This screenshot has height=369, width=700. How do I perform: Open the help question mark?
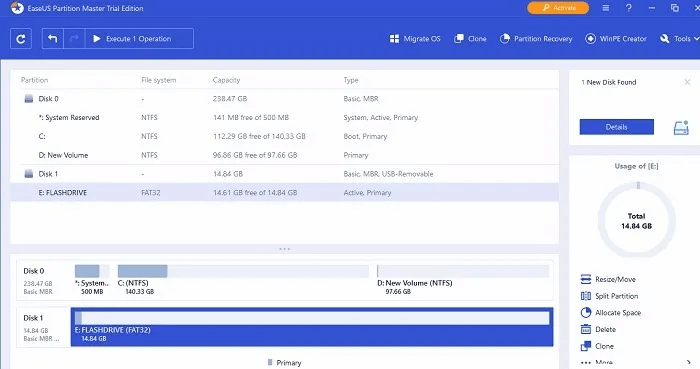(x=629, y=8)
